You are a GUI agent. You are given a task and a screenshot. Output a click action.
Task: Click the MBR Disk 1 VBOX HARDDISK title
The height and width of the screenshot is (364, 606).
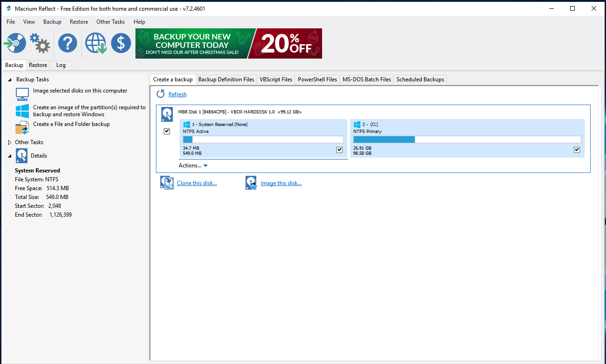pos(240,112)
